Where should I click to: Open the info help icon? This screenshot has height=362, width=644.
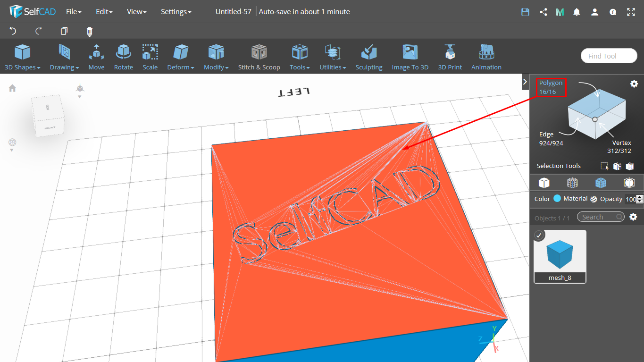613,12
